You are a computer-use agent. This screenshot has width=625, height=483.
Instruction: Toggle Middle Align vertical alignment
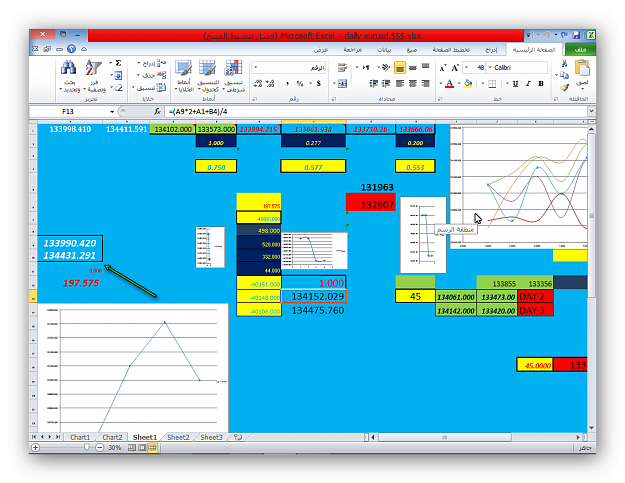pyautogui.click(x=413, y=68)
